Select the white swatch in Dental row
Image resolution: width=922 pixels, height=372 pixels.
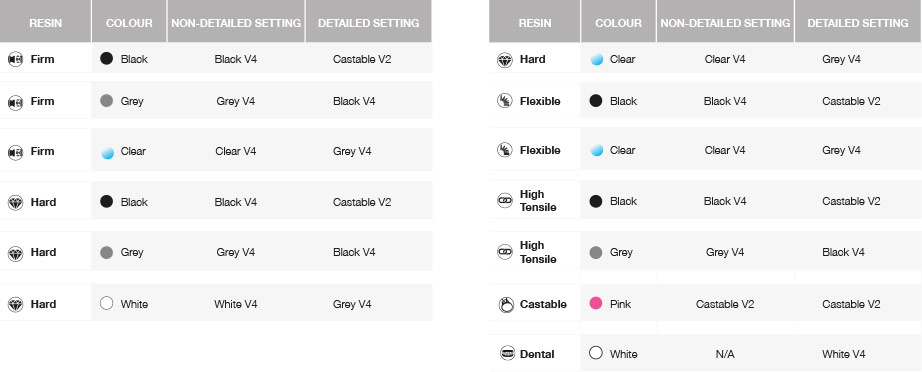596,353
